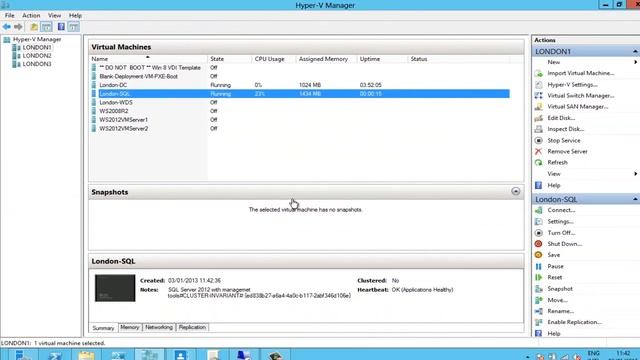Select LONDON3 server in tree
The height and width of the screenshot is (360, 640).
pos(37,64)
